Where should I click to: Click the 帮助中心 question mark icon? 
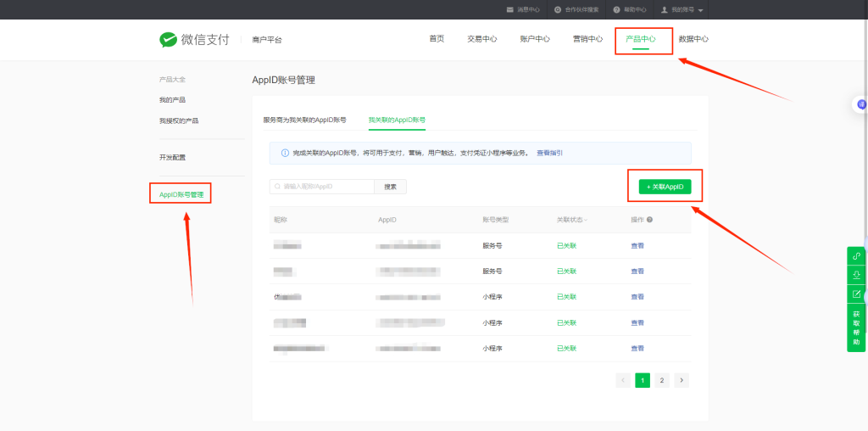[616, 10]
